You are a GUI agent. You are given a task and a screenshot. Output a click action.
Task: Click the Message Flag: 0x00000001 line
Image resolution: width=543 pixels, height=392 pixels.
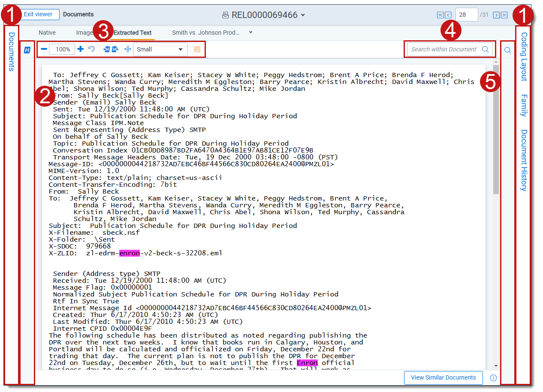point(103,287)
